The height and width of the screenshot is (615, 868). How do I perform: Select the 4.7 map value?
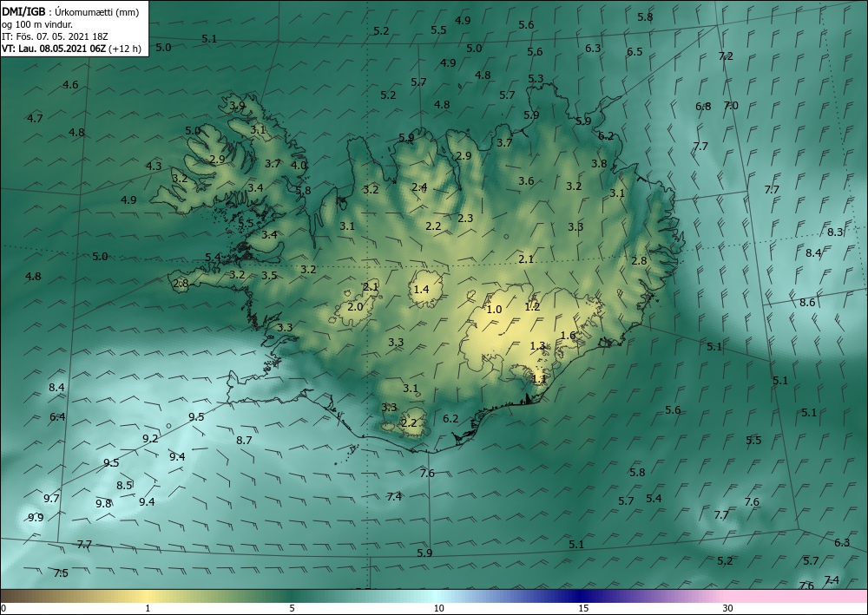coord(35,118)
